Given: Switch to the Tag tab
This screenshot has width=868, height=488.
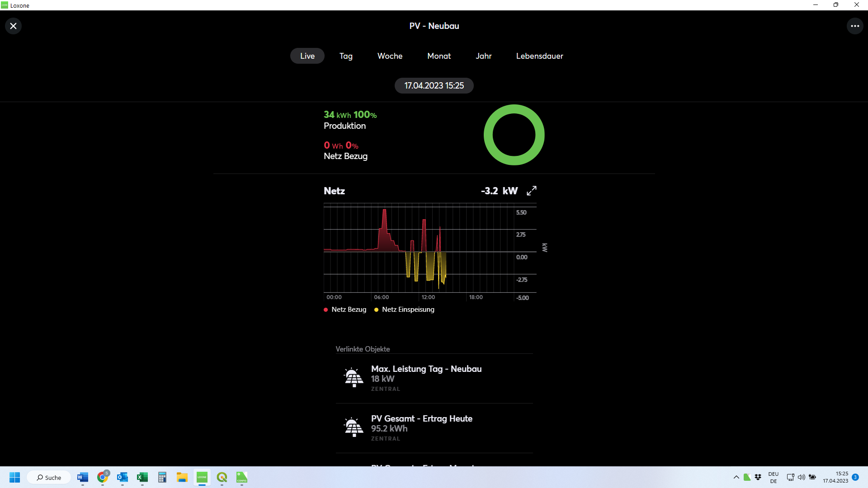Looking at the screenshot, I should tap(346, 56).
